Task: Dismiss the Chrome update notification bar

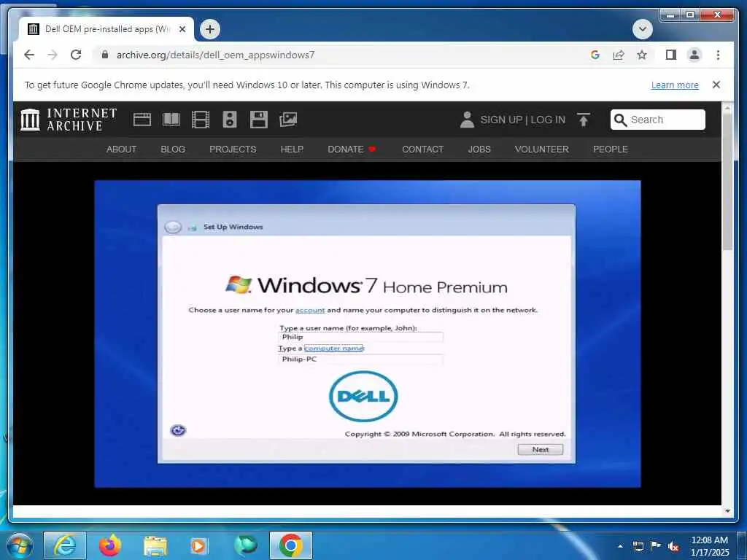Action: tap(716, 85)
